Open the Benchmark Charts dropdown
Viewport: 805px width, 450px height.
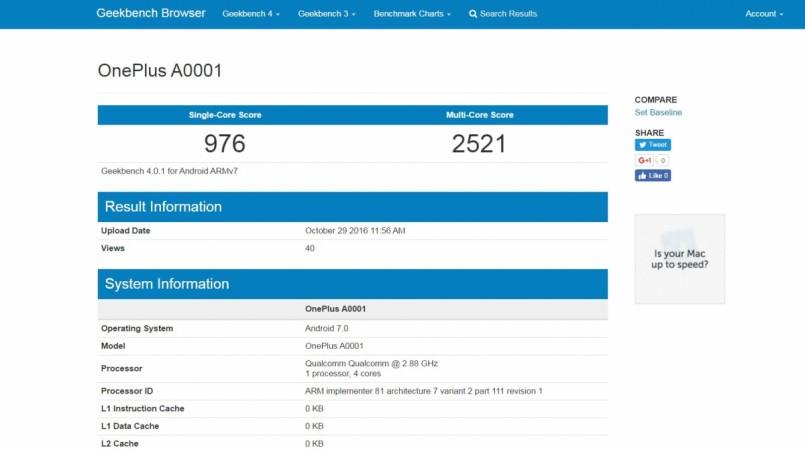(x=412, y=14)
